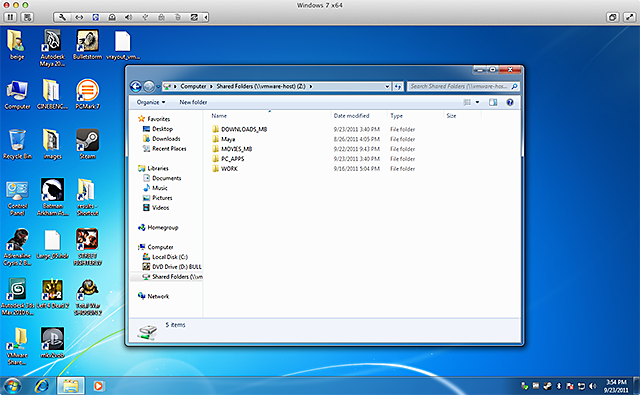Select the Computer desktop icon
This screenshot has width=640, height=395.
coord(17,94)
